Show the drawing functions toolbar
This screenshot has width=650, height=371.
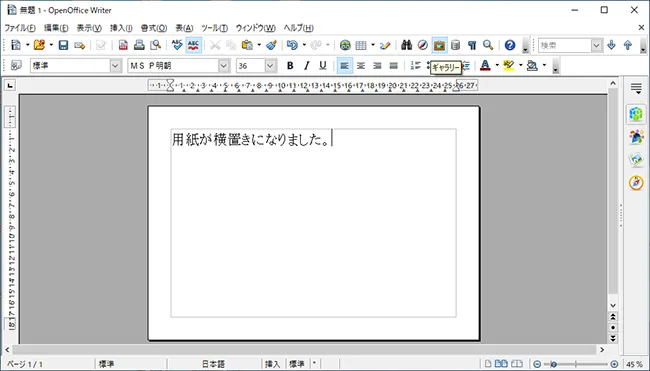point(385,45)
